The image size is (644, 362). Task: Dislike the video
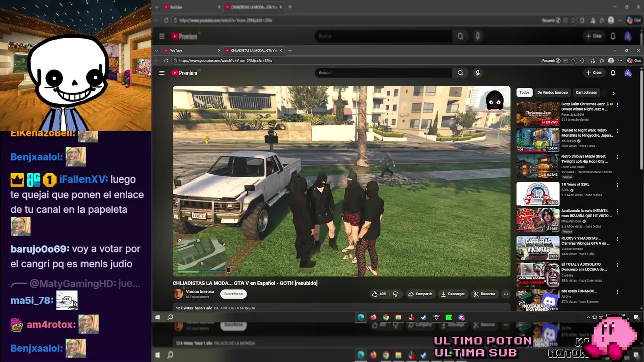(395, 294)
